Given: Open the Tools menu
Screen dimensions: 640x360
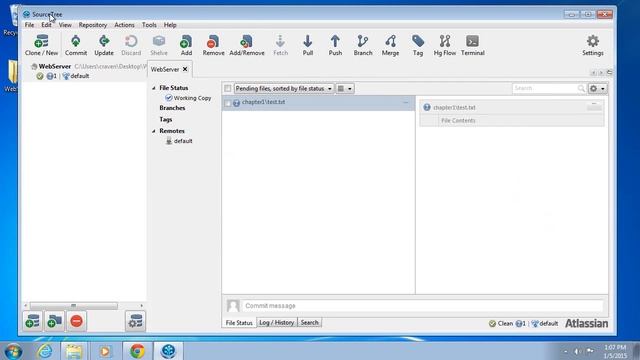Looking at the screenshot, I should pos(149,25).
